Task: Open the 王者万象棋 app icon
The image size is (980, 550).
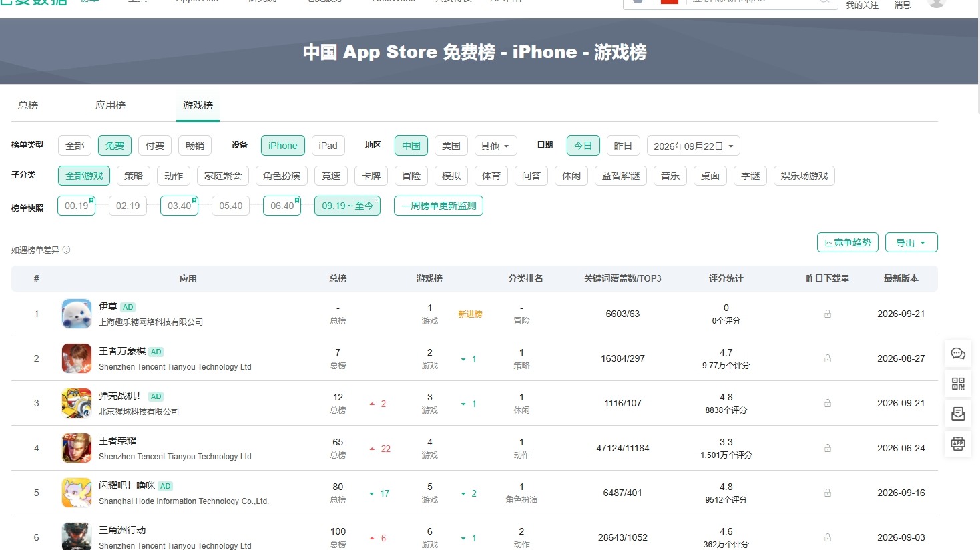Action: (x=77, y=358)
